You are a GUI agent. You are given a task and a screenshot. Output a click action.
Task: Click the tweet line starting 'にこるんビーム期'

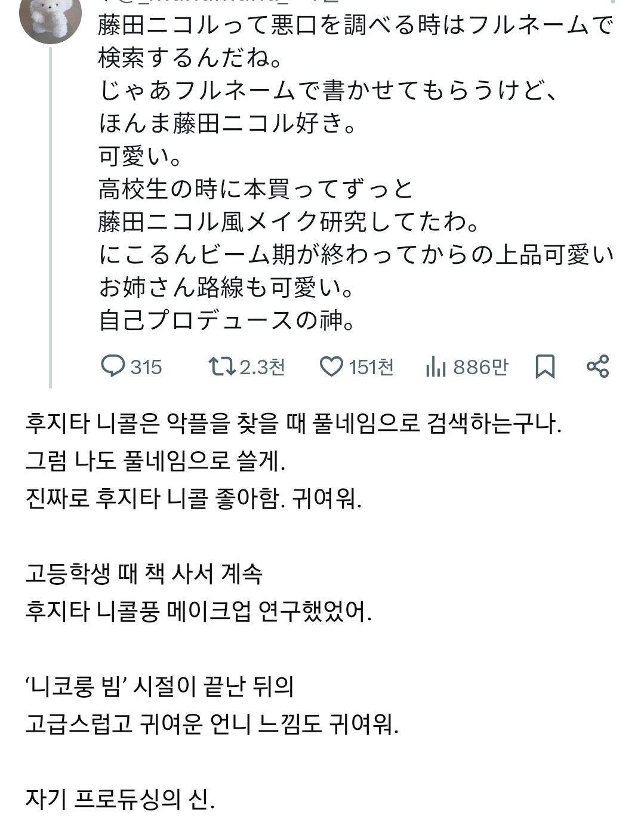tap(356, 255)
